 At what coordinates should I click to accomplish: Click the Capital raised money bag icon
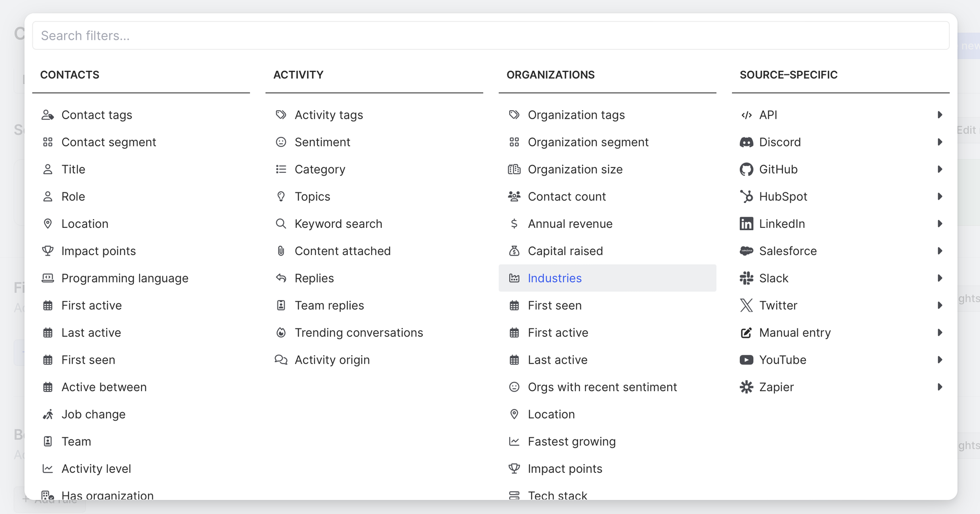click(514, 251)
